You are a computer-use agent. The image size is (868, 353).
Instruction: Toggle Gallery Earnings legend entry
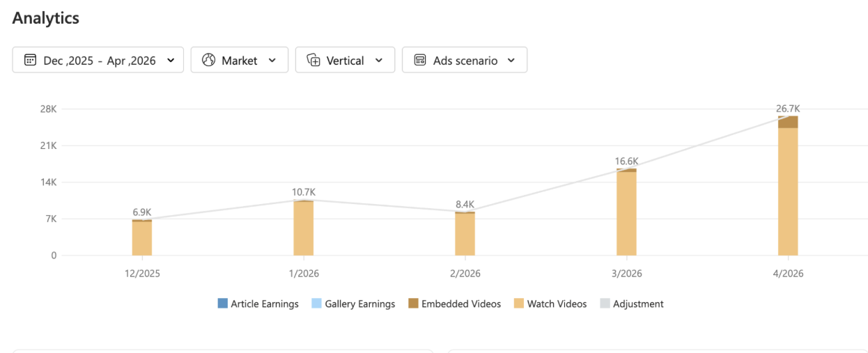(x=353, y=304)
